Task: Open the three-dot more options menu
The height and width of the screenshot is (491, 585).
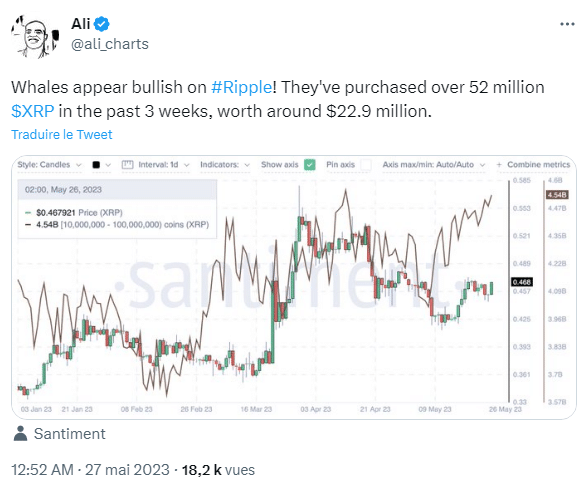Action: coord(567,24)
